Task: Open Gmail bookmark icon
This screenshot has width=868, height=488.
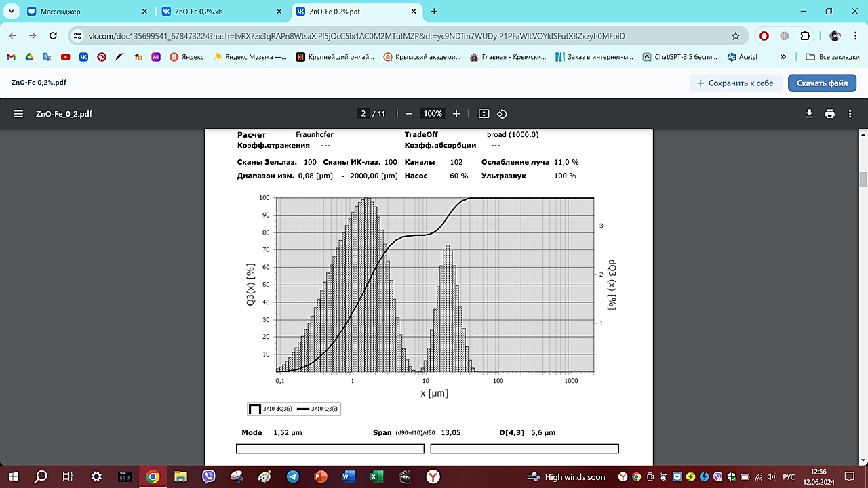Action: coord(12,57)
